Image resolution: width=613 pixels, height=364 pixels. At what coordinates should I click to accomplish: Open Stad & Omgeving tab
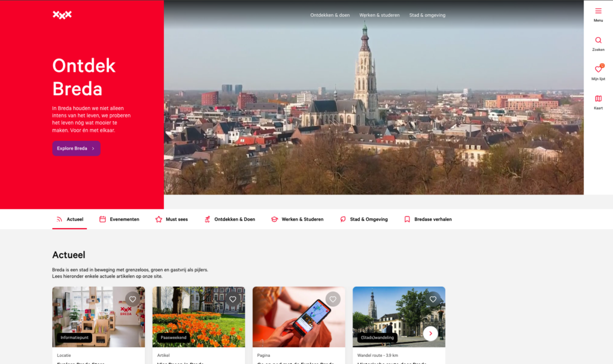(363, 219)
